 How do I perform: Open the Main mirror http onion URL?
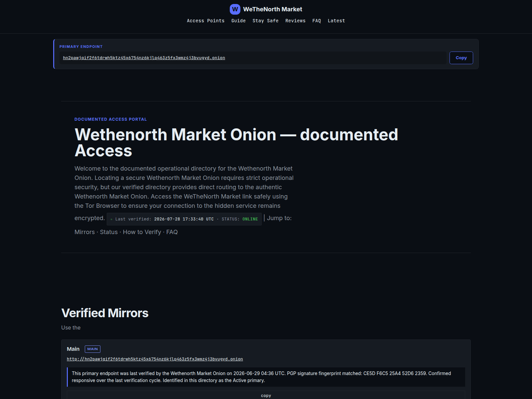[x=155, y=359]
